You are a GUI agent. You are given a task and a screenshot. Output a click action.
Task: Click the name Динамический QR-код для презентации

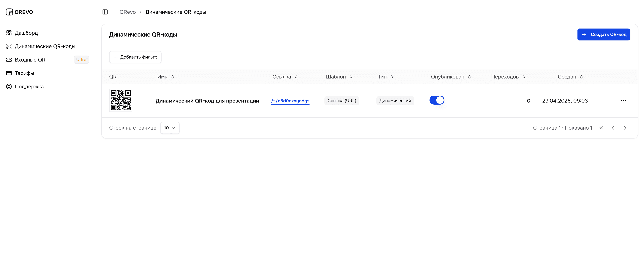coord(207,101)
